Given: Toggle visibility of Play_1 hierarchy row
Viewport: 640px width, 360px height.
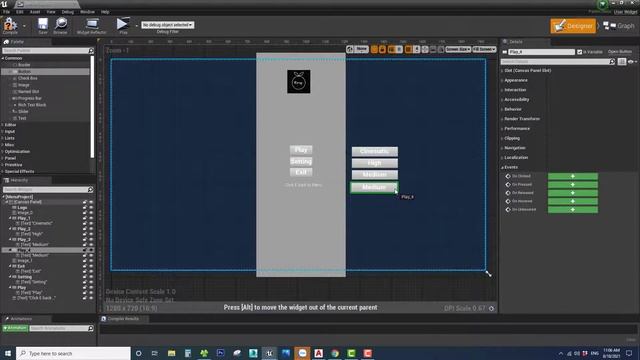Looking at the screenshot, I should [x=91, y=218].
